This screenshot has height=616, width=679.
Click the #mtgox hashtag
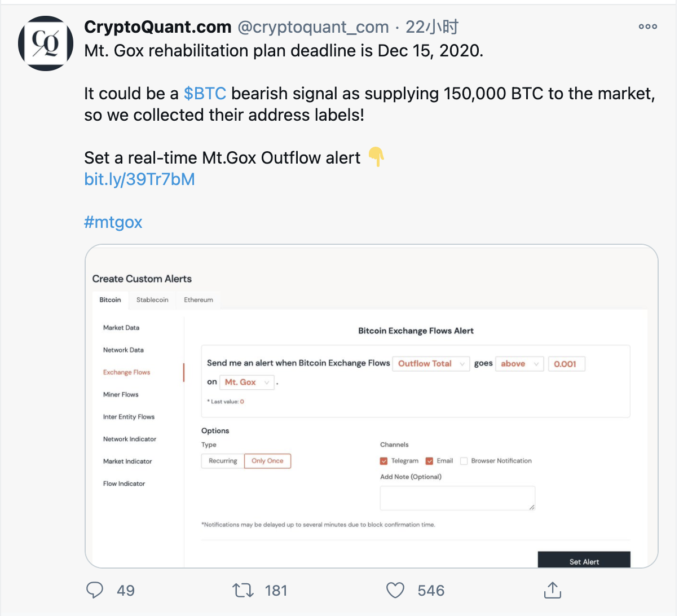(113, 222)
